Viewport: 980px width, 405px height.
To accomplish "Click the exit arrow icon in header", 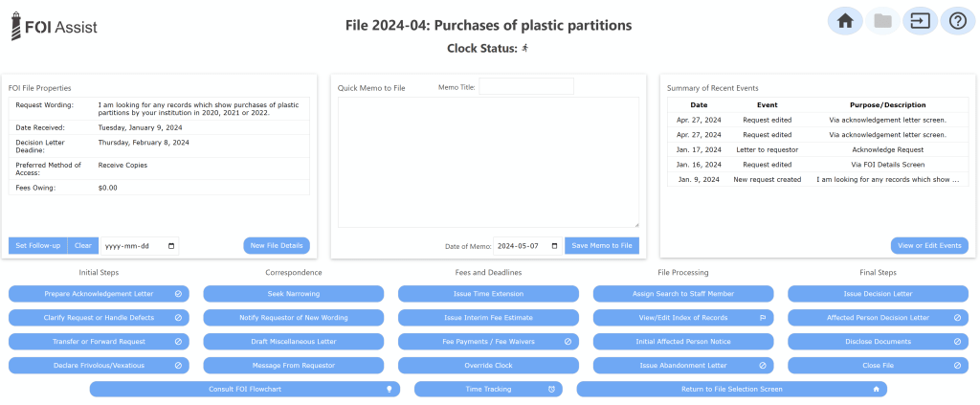I will (x=920, y=20).
